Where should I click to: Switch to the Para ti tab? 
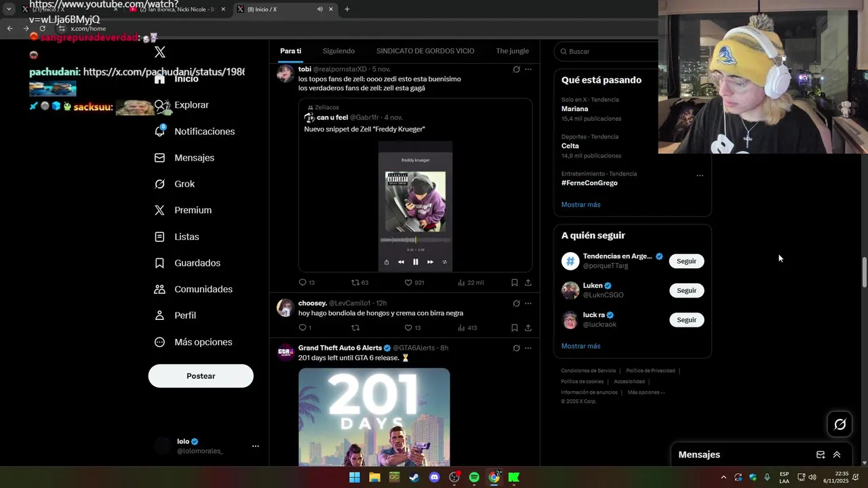click(x=290, y=51)
